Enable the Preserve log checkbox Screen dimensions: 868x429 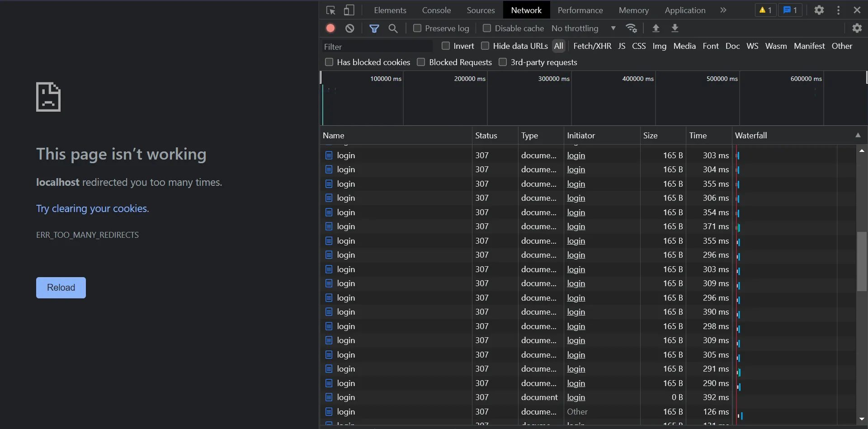417,28
